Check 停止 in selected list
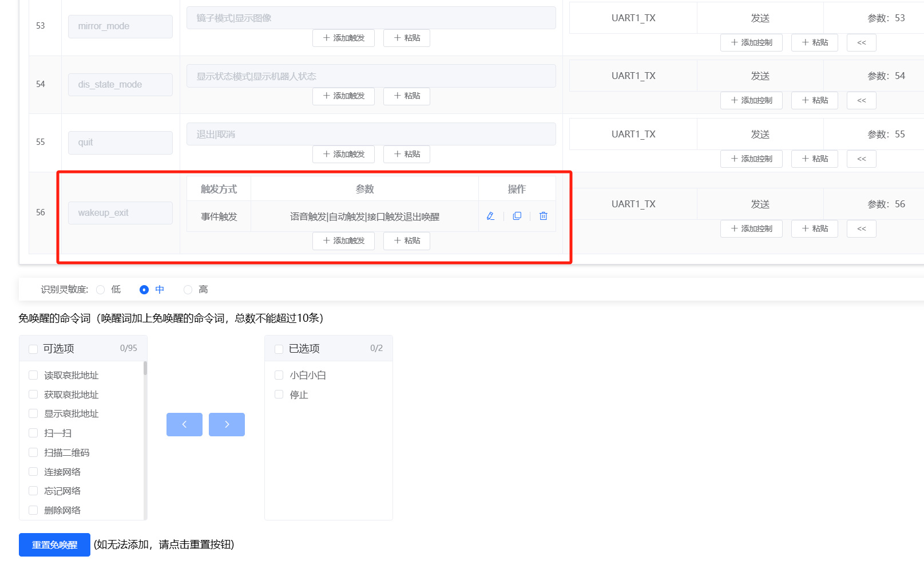924x564 pixels. pos(279,395)
